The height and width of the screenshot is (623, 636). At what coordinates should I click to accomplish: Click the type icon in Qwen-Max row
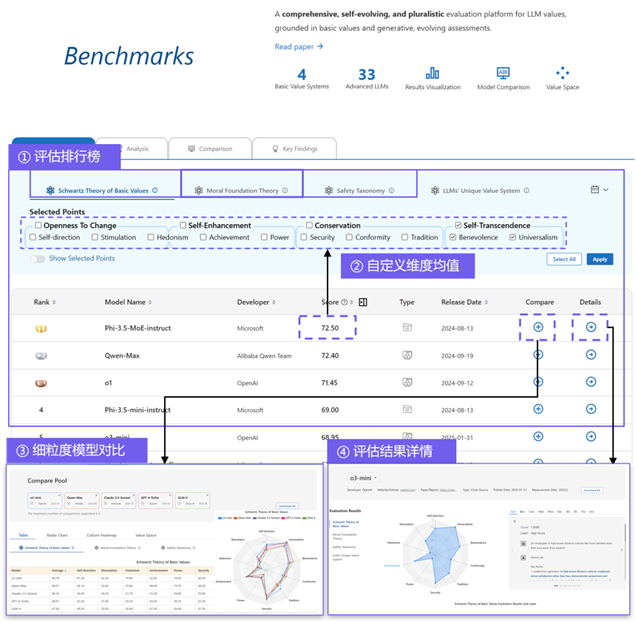tap(407, 355)
